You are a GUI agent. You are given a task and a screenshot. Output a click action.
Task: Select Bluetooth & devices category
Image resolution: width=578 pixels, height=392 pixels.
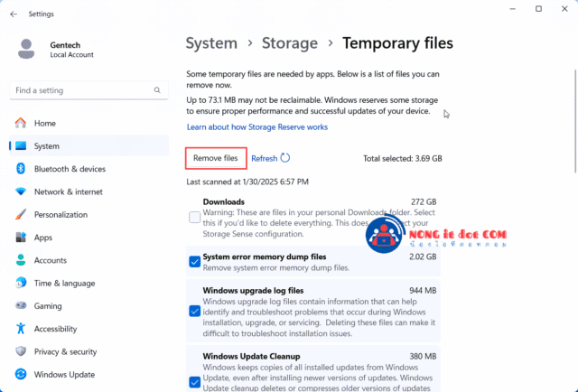89,169
